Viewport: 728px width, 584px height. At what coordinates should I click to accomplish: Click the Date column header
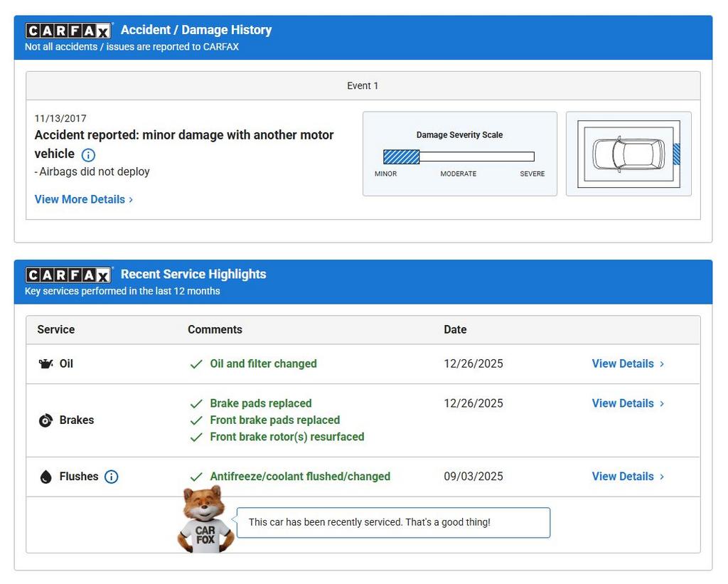pyautogui.click(x=455, y=329)
